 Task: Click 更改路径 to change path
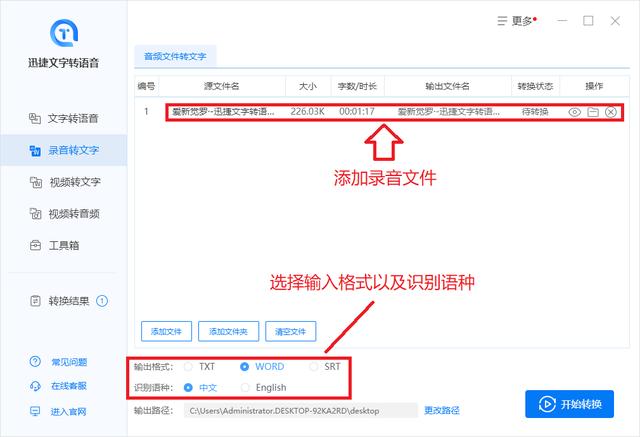pyautogui.click(x=442, y=410)
